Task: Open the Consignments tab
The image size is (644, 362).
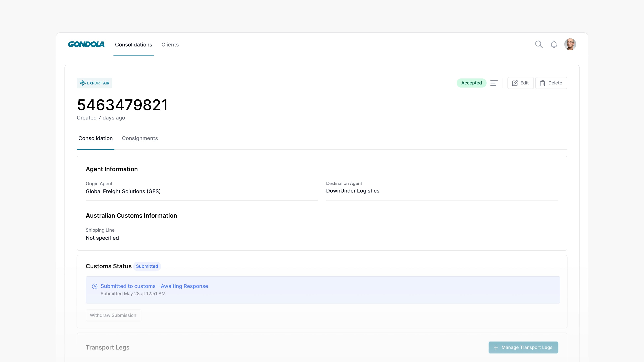Action: [x=140, y=138]
